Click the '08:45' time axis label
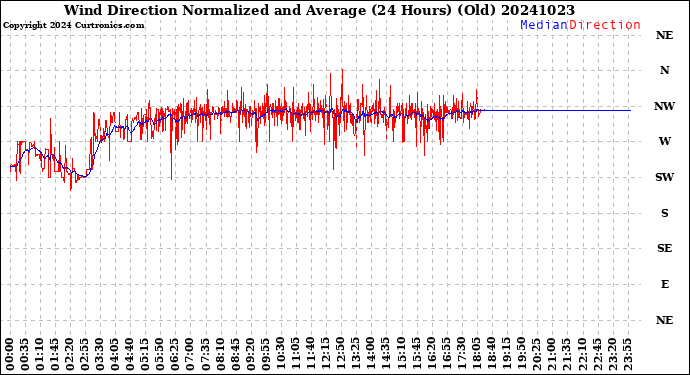 [x=236, y=354]
